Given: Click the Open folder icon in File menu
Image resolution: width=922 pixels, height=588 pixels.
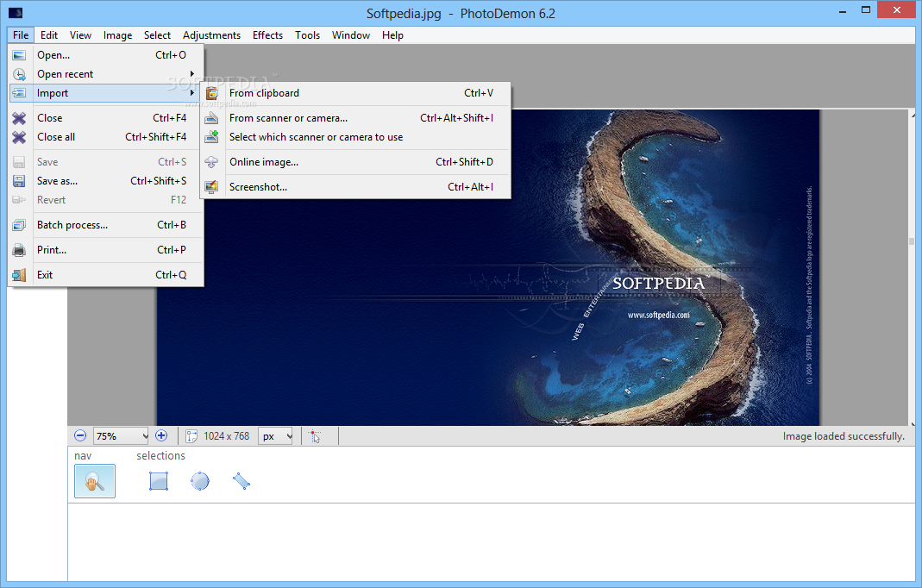Looking at the screenshot, I should click(x=19, y=55).
